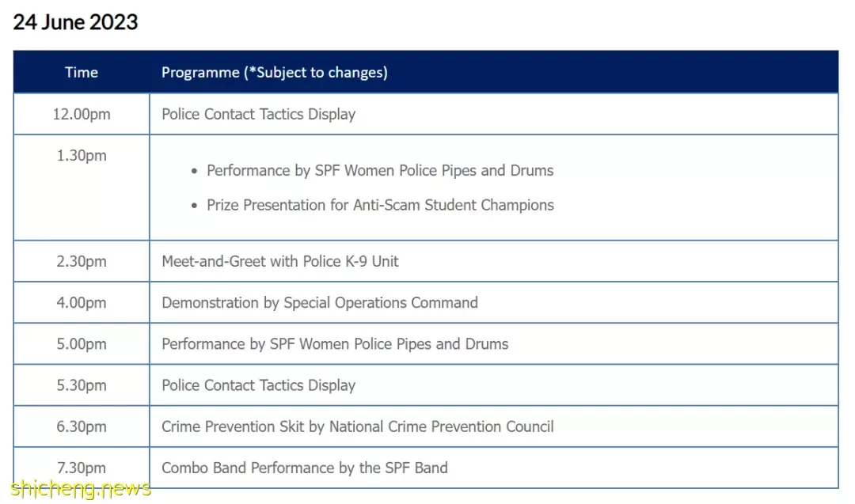Click Prize Presentation for Anti-Scam Student Champions
855x504 pixels.
click(x=380, y=205)
